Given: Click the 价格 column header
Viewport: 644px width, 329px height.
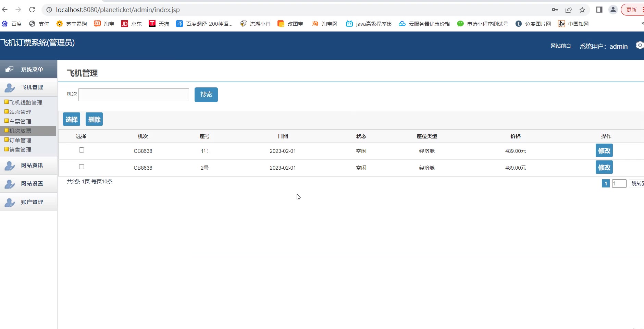Looking at the screenshot, I should click(x=516, y=136).
